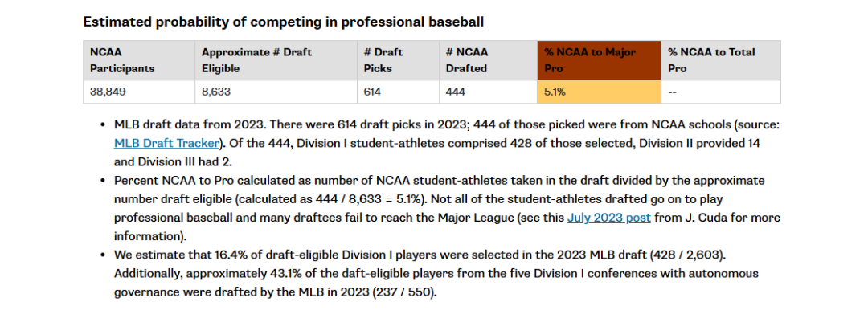Click the empty dashes cell in last column
868x310 pixels.
(x=721, y=92)
